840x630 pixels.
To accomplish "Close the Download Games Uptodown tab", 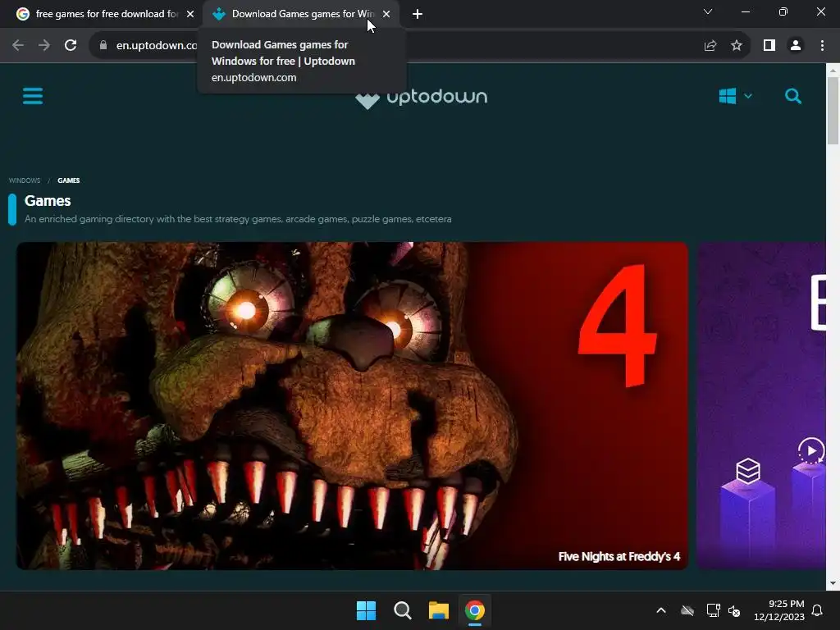I will pyautogui.click(x=386, y=14).
